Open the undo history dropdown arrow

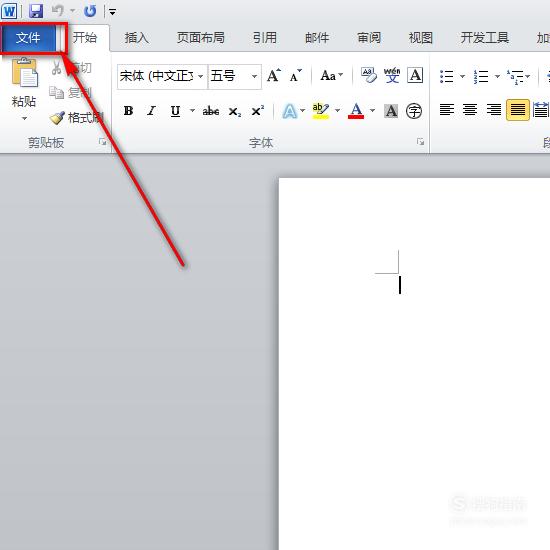(x=73, y=11)
